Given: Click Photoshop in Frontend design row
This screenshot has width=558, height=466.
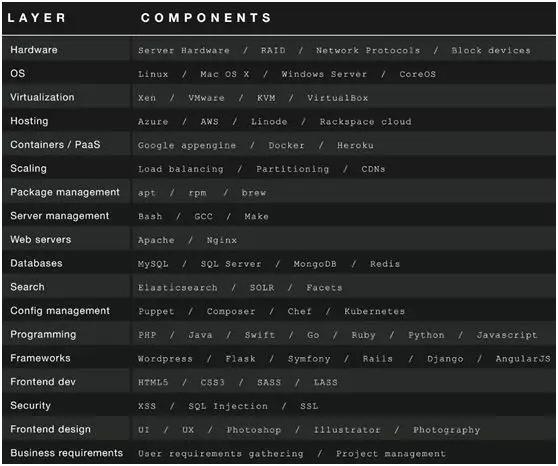Looking at the screenshot, I should [254, 430].
